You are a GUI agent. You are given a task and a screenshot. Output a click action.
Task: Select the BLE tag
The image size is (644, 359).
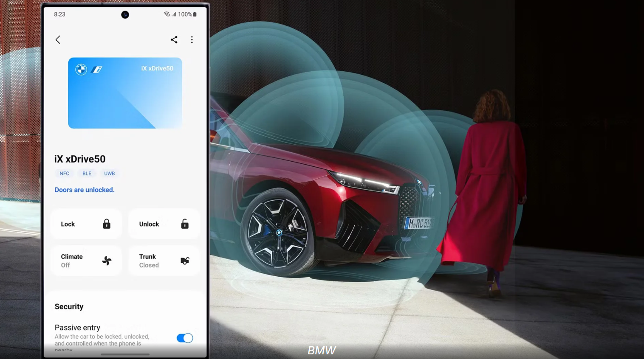click(87, 174)
